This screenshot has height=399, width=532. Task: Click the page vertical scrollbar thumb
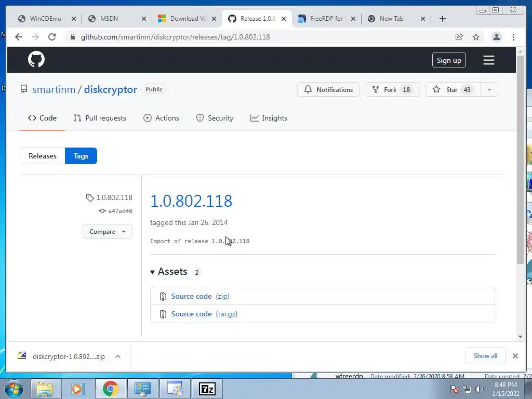coord(520,159)
